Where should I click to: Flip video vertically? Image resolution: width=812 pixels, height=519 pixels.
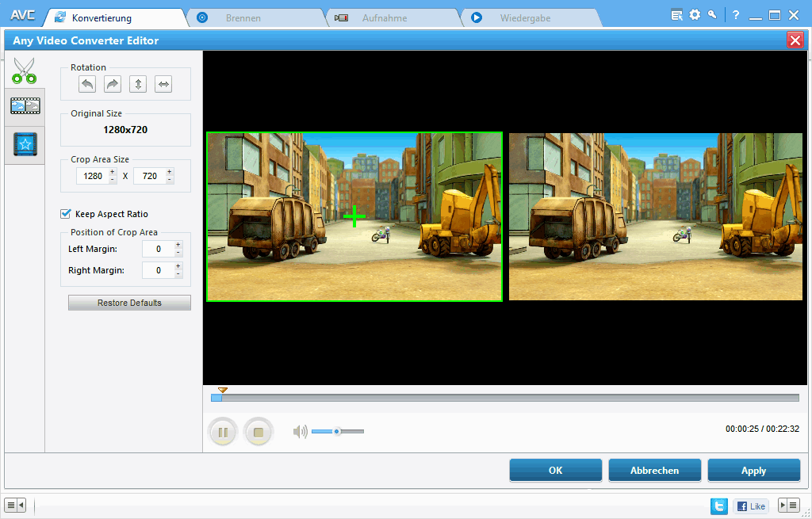pyautogui.click(x=138, y=84)
